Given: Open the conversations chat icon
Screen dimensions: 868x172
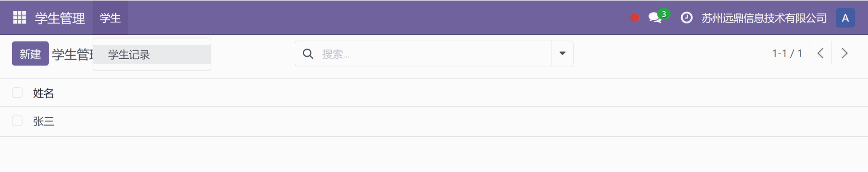Looking at the screenshot, I should [655, 18].
